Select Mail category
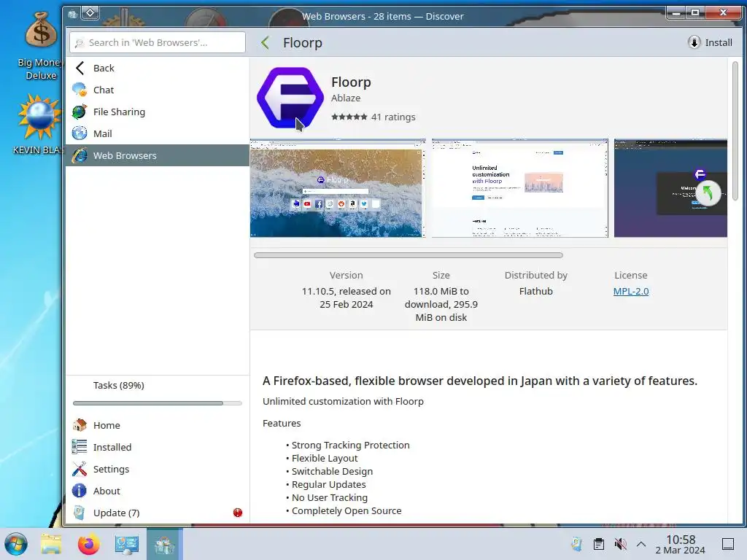The image size is (747, 560). (158, 133)
